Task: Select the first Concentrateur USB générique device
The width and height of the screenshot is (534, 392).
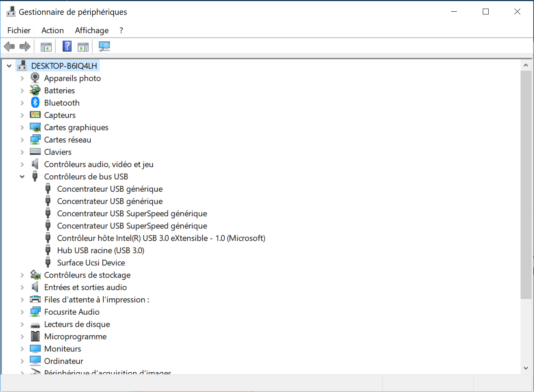Action: 110,189
